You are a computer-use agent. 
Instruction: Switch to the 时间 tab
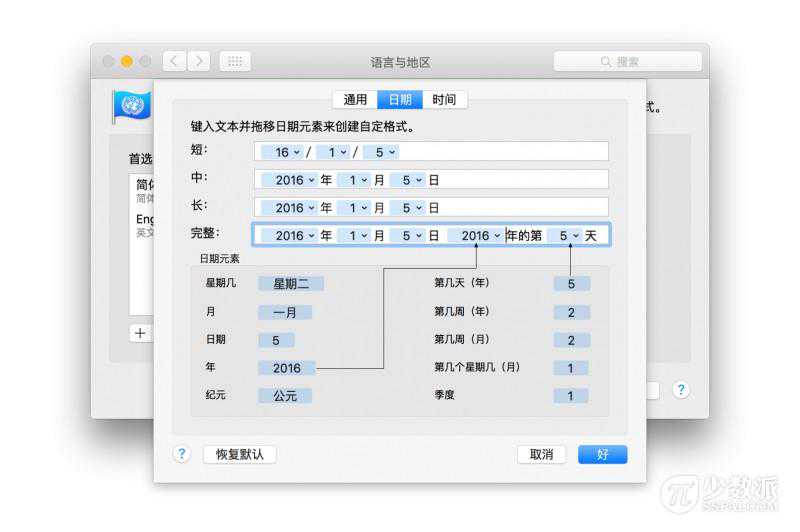click(444, 99)
